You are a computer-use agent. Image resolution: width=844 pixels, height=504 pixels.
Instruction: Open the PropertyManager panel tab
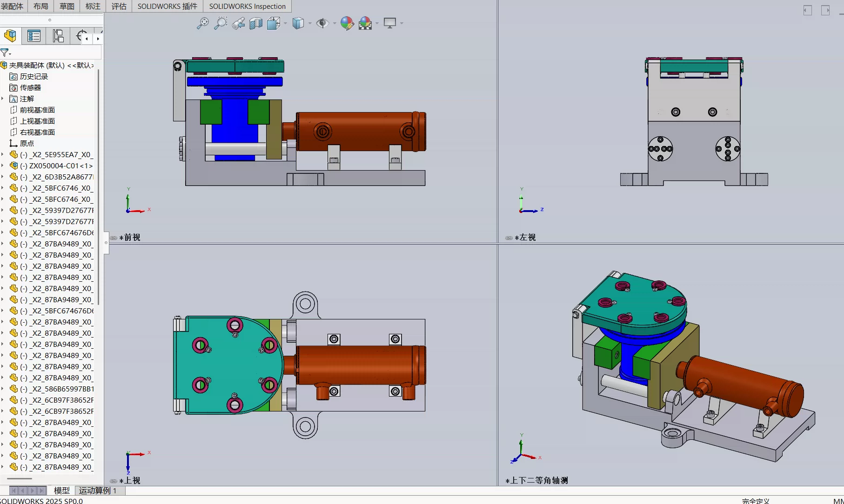click(34, 36)
